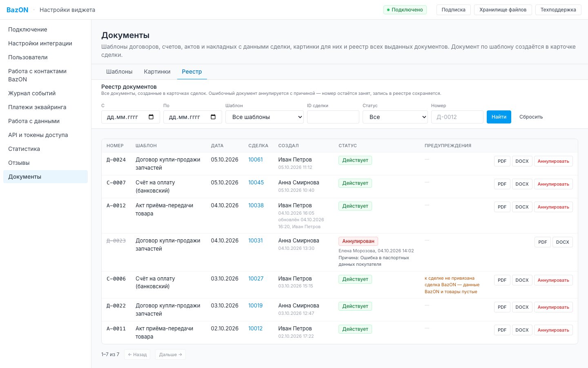Download DOCX of annulled Д-0023
The width and height of the screenshot is (588, 368).
point(563,242)
